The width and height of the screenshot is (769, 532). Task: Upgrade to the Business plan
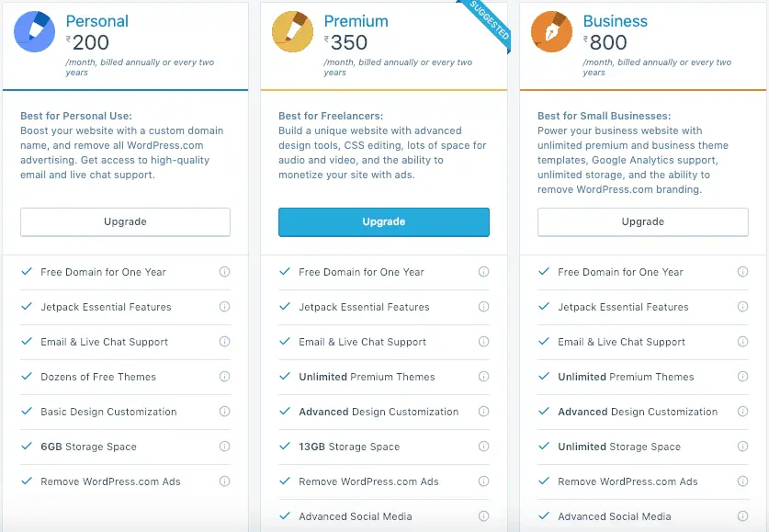coord(643,221)
